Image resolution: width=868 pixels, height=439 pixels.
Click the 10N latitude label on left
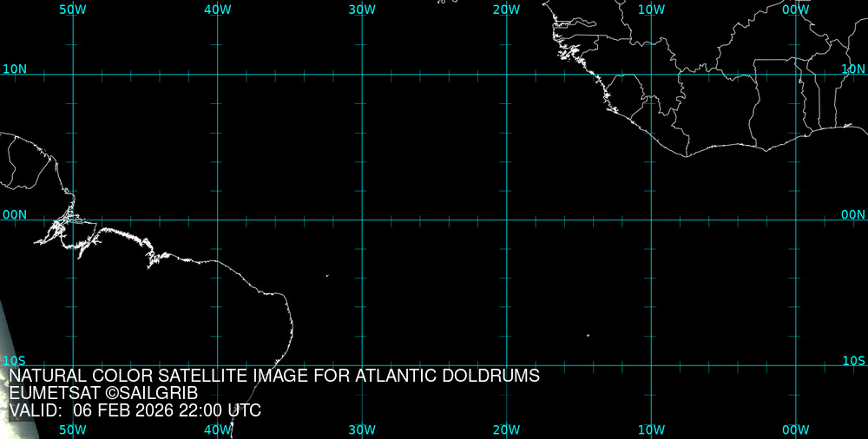(x=15, y=69)
